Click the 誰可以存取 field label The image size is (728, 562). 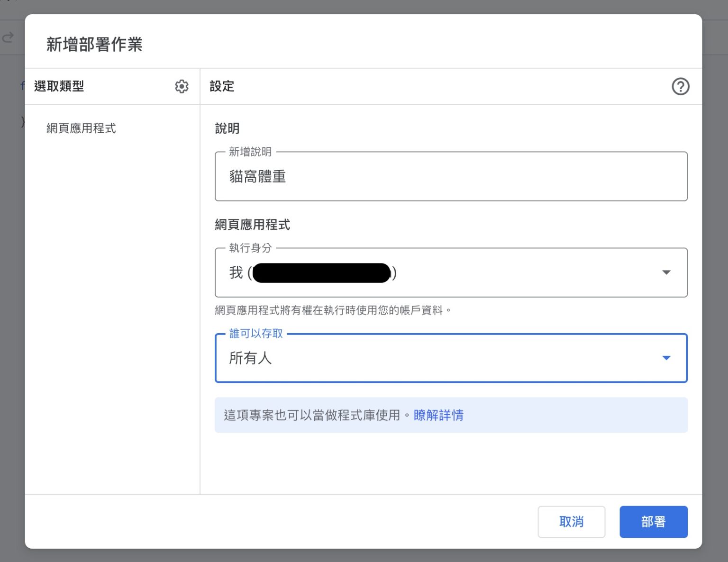[256, 334]
